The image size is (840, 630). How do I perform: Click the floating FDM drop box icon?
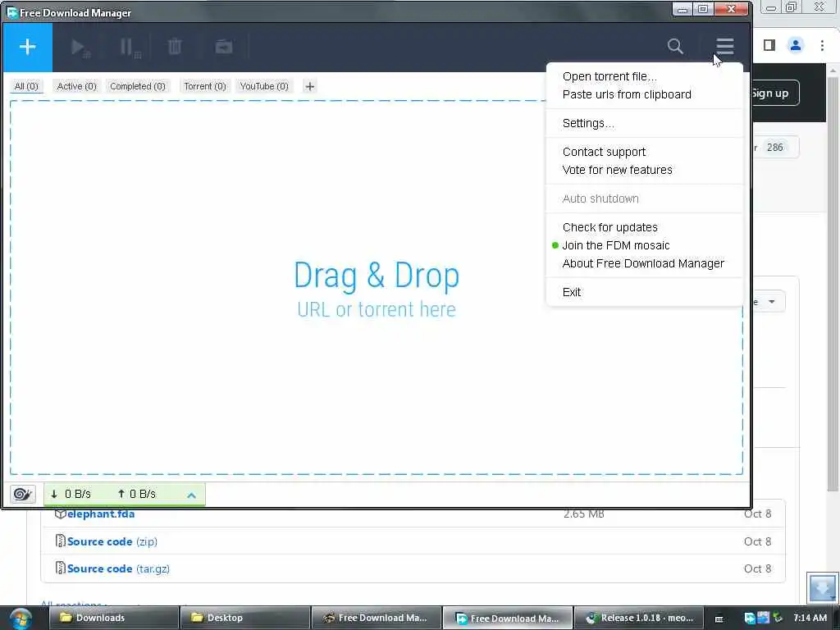point(822,587)
